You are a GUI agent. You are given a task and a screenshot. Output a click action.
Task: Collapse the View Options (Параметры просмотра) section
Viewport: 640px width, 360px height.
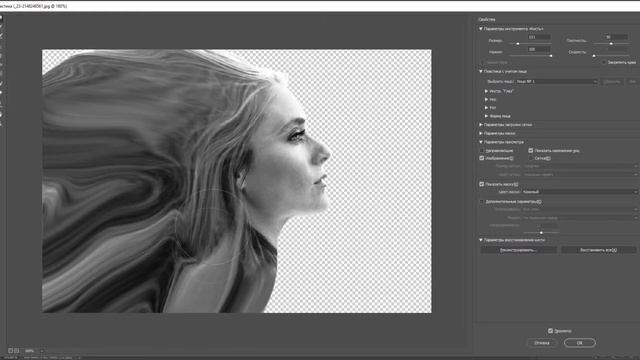pyautogui.click(x=481, y=142)
